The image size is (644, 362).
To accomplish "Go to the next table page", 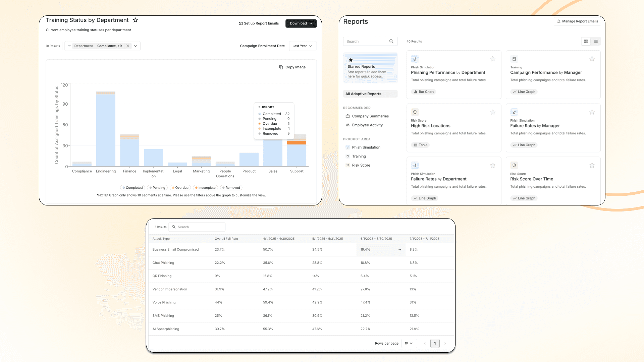I will [x=445, y=344].
